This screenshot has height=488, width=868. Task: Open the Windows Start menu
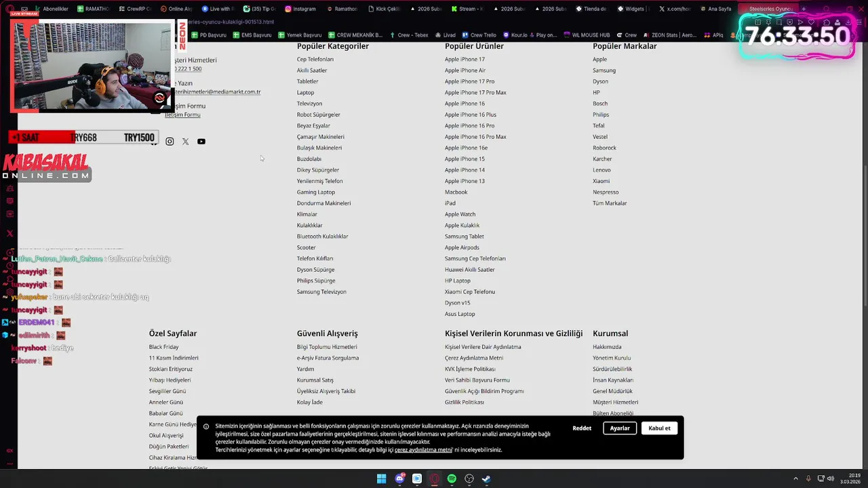[x=382, y=479]
